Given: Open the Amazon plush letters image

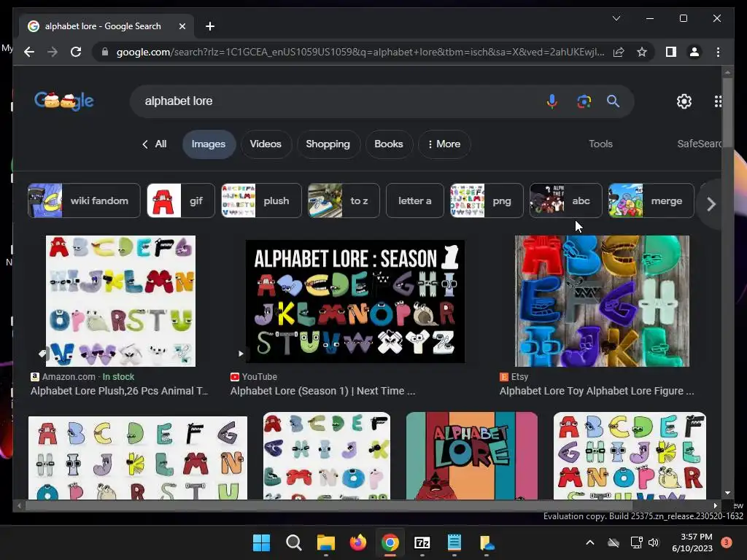Looking at the screenshot, I should pos(120,301).
